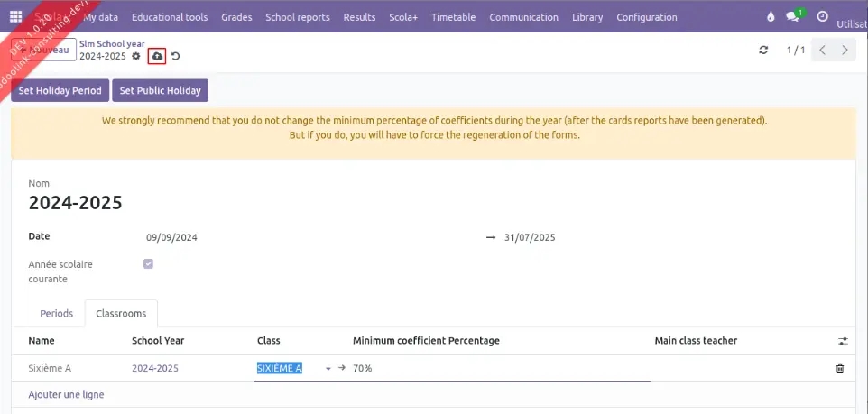Go to the next record arrow
This screenshot has height=414, width=868.
[x=845, y=51]
